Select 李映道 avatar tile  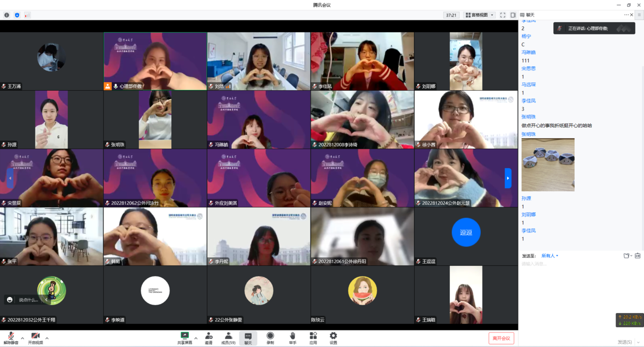155,291
